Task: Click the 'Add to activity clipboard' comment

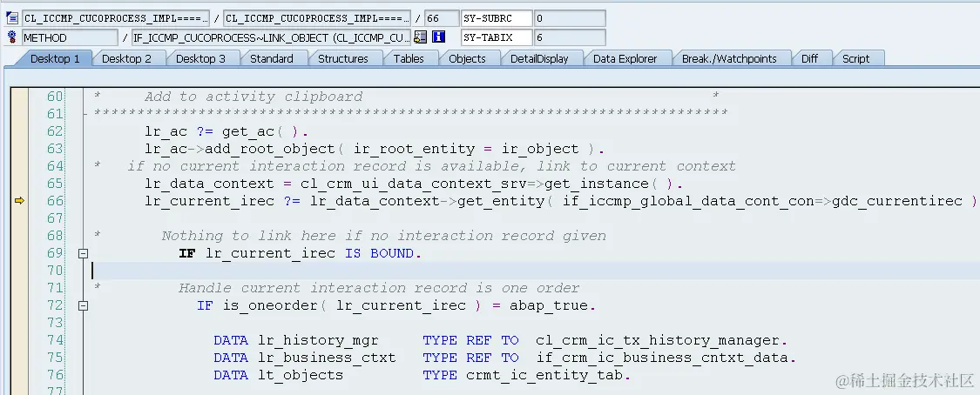Action: pyautogui.click(x=253, y=96)
